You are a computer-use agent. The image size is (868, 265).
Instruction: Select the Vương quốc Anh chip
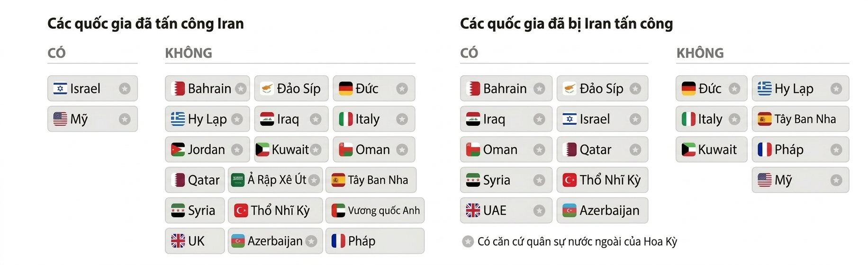(x=375, y=211)
